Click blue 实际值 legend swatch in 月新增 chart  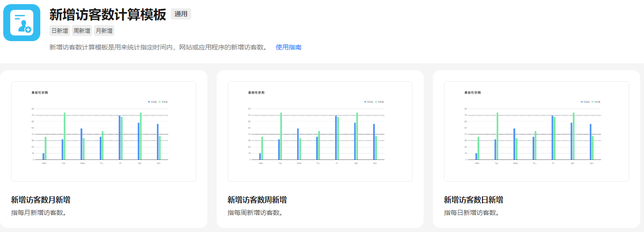tap(149, 102)
